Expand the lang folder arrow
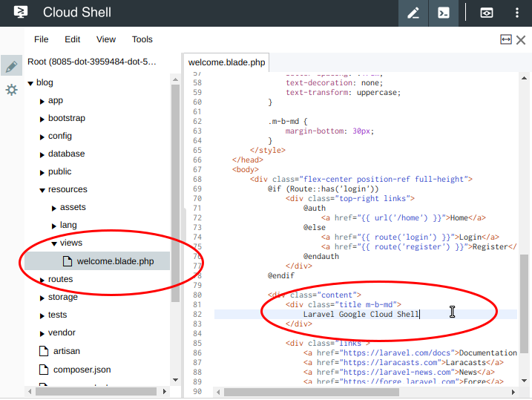Image resolution: width=532 pixels, height=400 pixels. click(54, 226)
